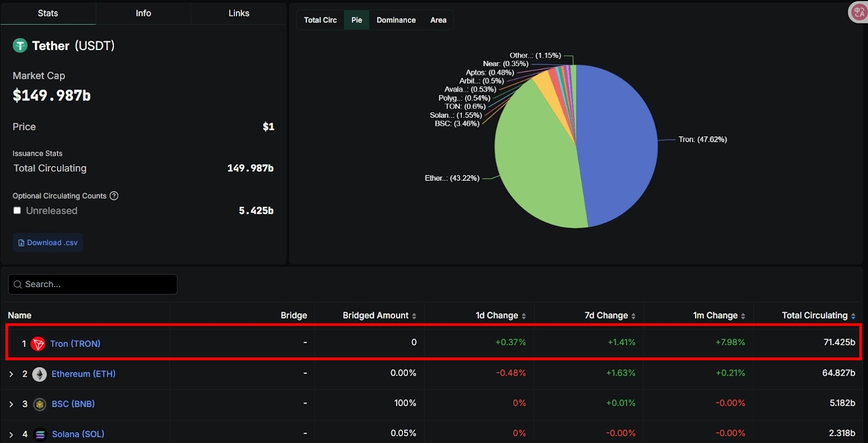
Task: Click the search magnifier icon
Action: [18, 284]
